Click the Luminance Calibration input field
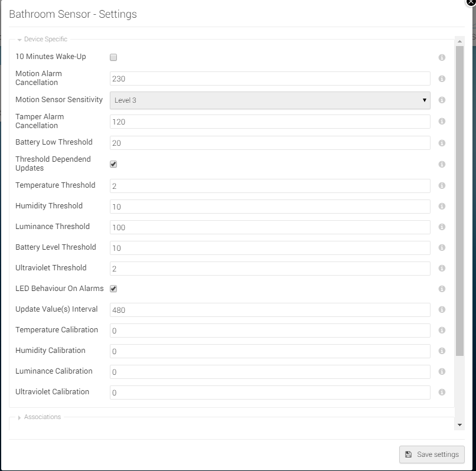Viewport: 476px width, 471px height. (x=270, y=372)
